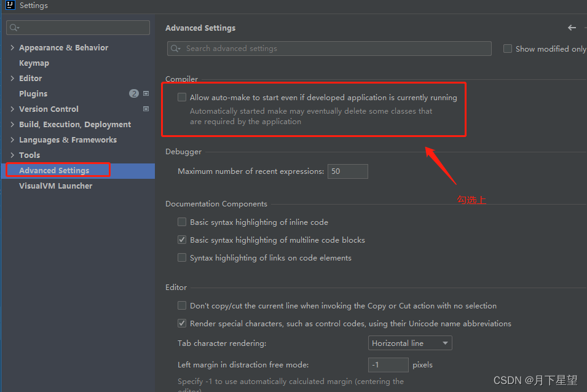Screen dimensions: 587x392
Task: Click Left margin in distraction free mode field
Action: (388, 365)
